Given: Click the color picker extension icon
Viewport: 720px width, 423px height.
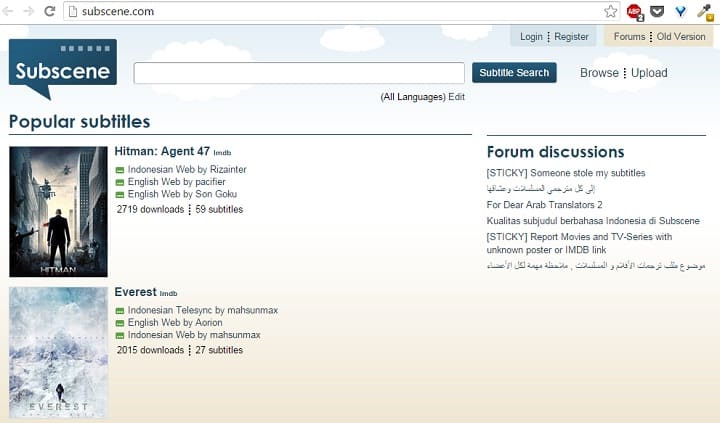Looking at the screenshot, I should point(705,12).
